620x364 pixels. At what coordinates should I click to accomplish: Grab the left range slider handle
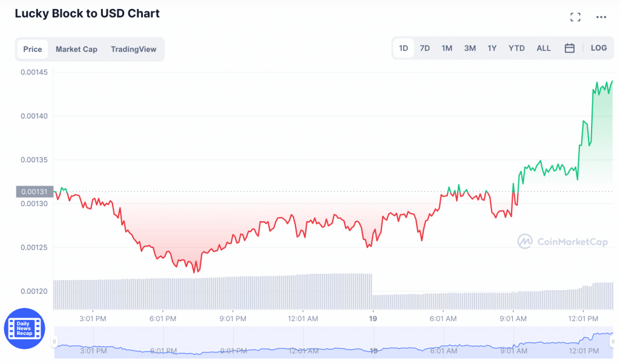click(x=54, y=341)
